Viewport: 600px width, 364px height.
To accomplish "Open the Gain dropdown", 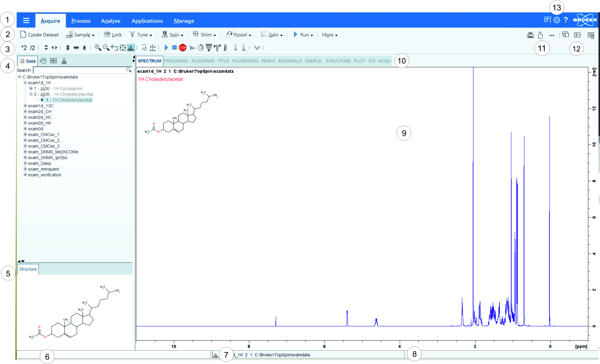I will (272, 35).
